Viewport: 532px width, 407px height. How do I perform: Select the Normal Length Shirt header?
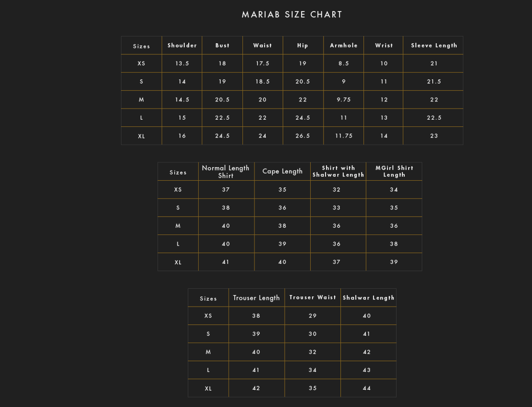pos(226,172)
